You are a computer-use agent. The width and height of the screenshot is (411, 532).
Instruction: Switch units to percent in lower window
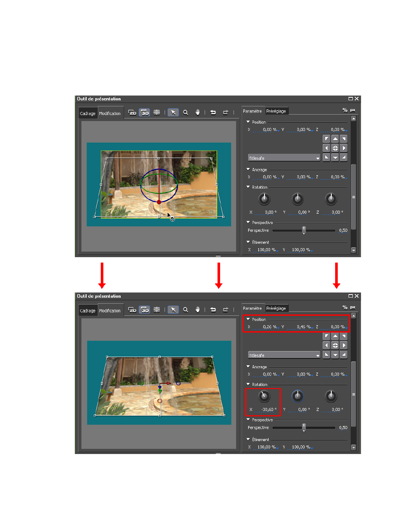pos(345,308)
